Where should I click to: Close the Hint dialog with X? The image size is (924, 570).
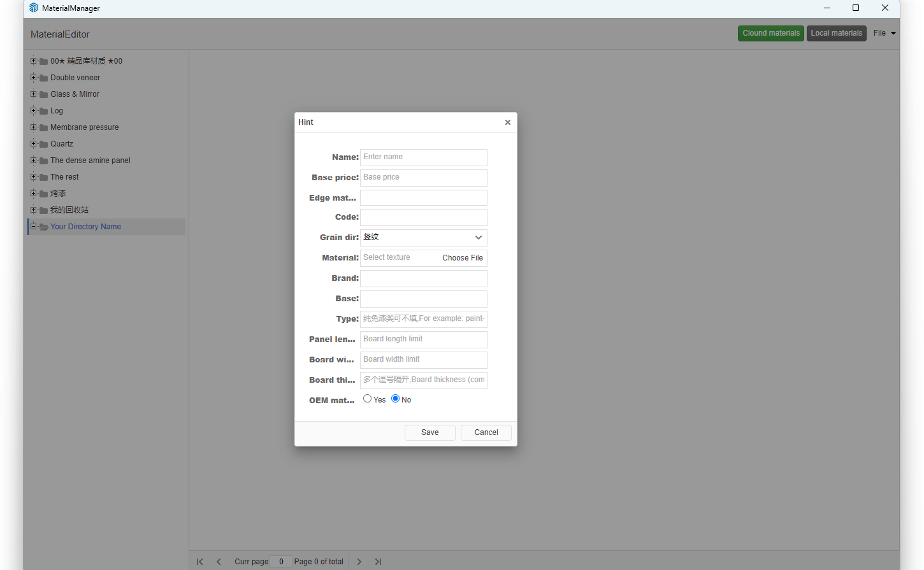point(507,122)
